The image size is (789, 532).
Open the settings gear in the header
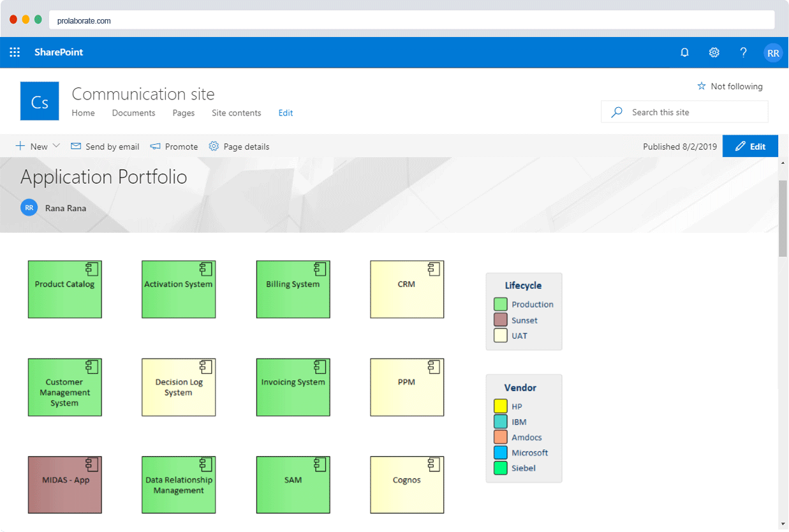tap(714, 52)
